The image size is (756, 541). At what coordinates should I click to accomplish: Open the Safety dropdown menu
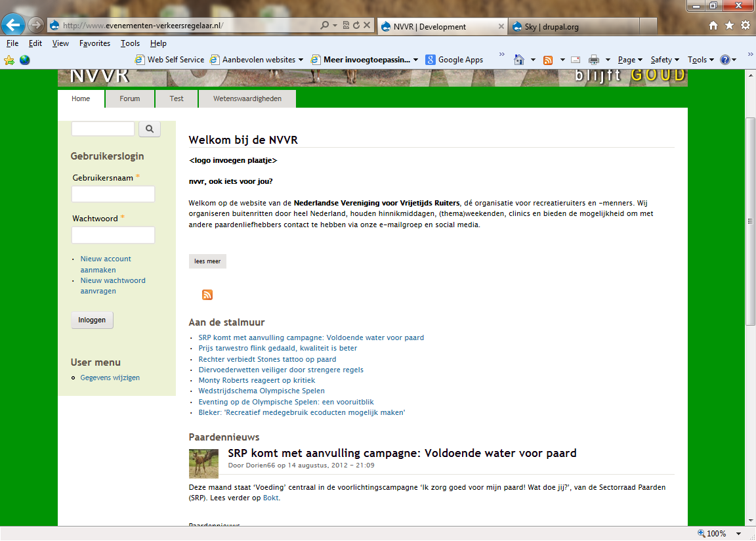[x=665, y=60]
